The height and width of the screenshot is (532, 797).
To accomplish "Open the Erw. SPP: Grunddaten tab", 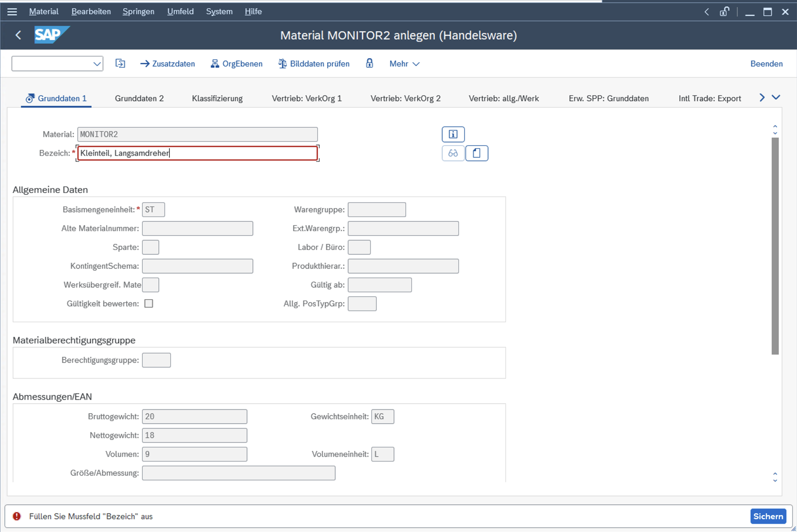I will point(609,99).
